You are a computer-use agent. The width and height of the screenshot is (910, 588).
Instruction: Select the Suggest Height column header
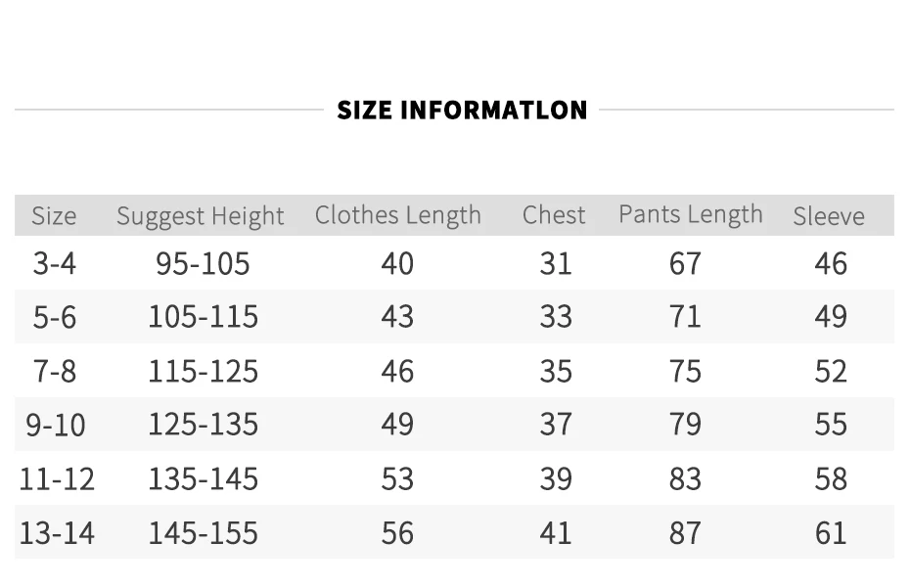pos(201,216)
